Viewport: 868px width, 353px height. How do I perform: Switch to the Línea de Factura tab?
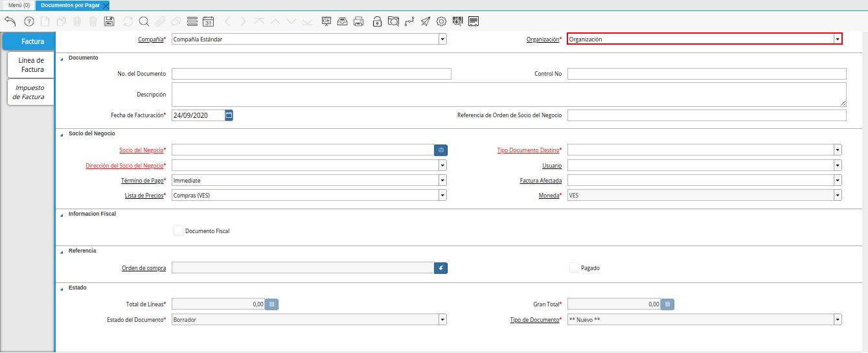(31, 65)
